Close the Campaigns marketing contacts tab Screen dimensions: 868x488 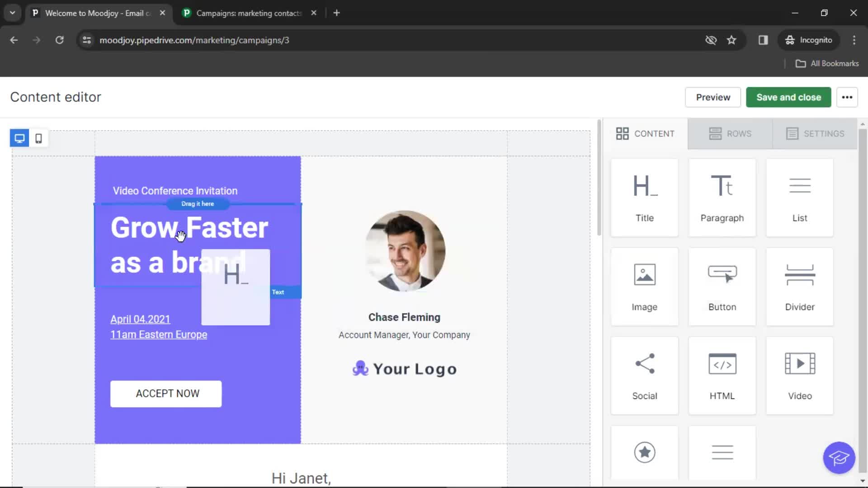tap(314, 13)
